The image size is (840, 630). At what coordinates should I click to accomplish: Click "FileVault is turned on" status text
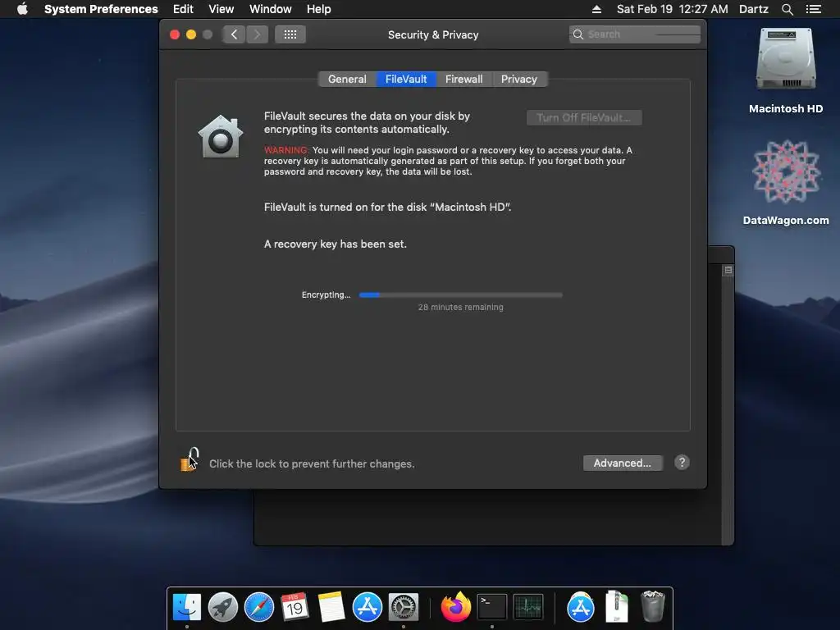387,208
